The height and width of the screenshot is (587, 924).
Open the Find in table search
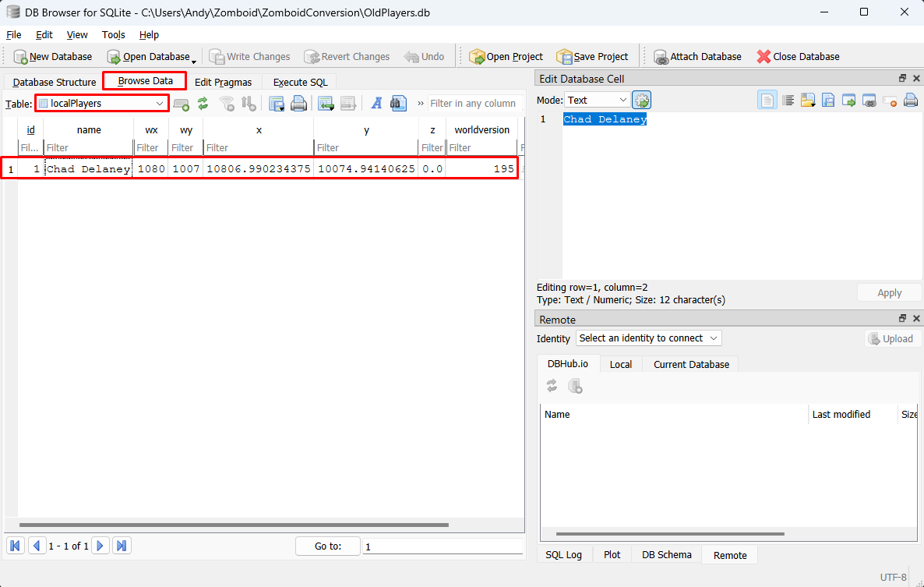(x=399, y=103)
